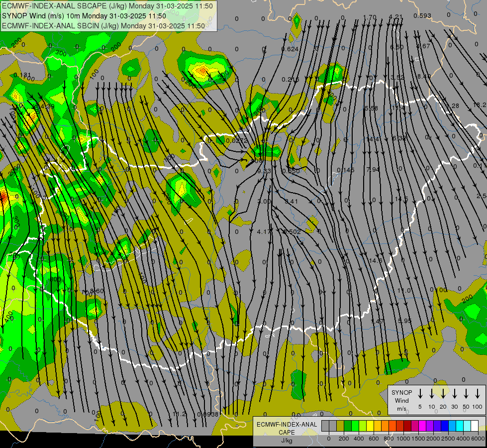Click the 600 tick on CAPE scale
Image resolution: width=487 pixels, height=448 pixels.
pos(374,439)
